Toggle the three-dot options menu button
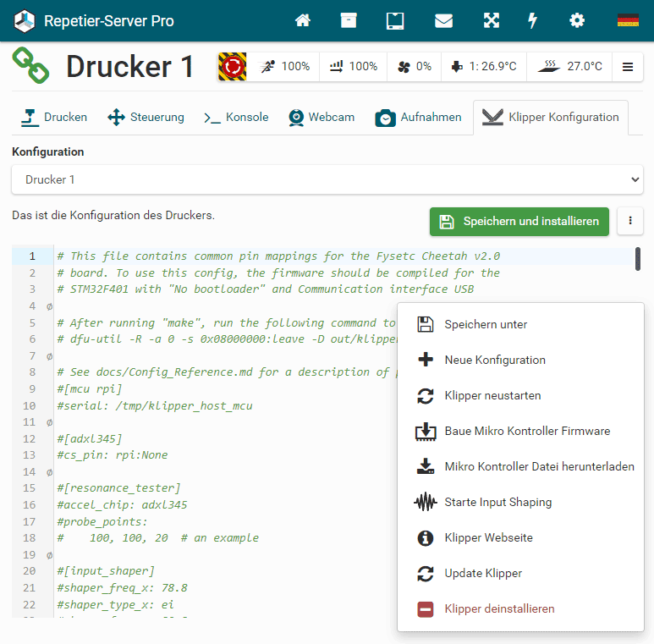The image size is (654, 644). pyautogui.click(x=630, y=222)
